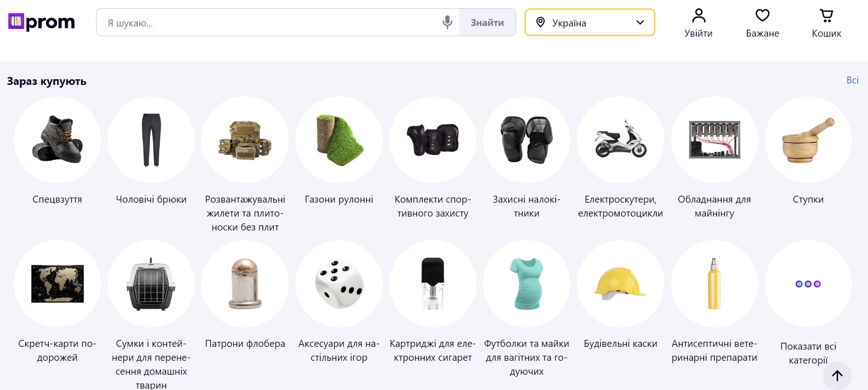Viewport: 868px width, 390px height.
Task: Select the antiseptic spray bottle image
Action: click(714, 284)
